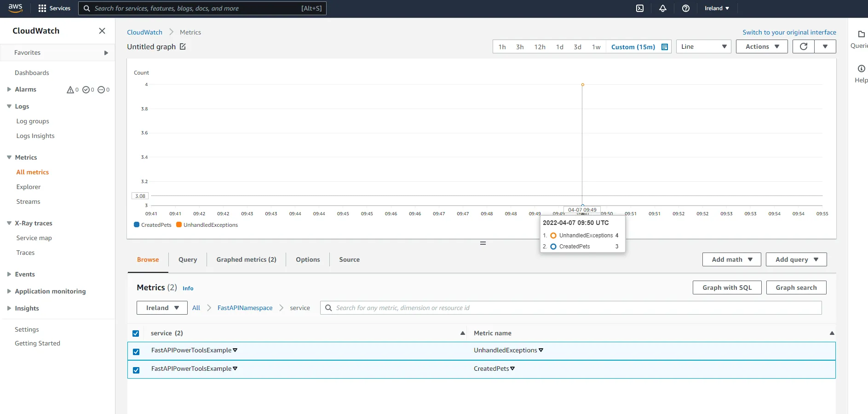This screenshot has width=868, height=414.
Task: Switch to the Graphed metrics tab
Action: tap(246, 259)
